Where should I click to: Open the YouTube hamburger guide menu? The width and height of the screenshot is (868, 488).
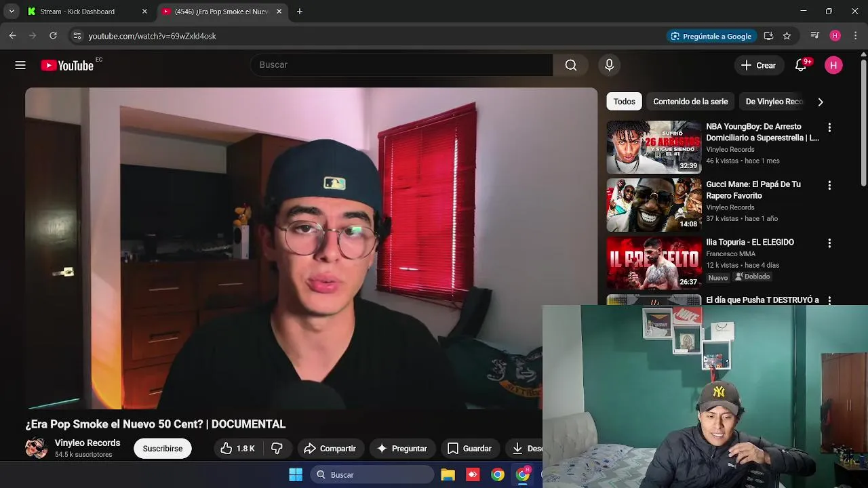pos(20,65)
